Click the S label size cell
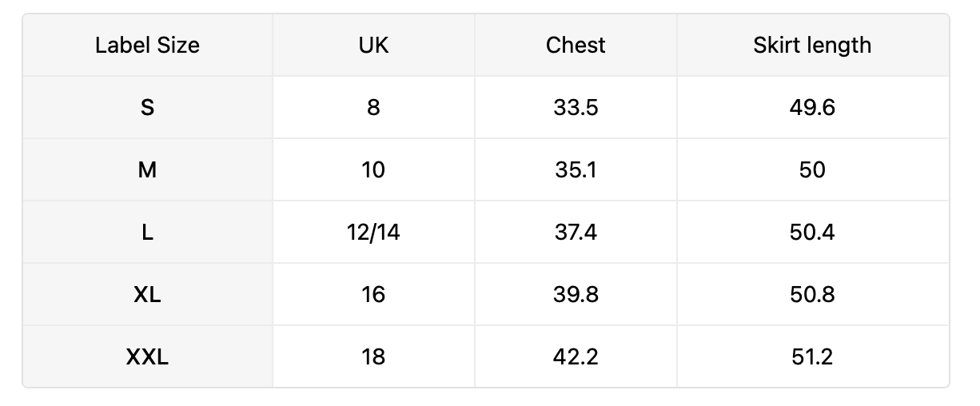980x406 pixels. pos(147,107)
